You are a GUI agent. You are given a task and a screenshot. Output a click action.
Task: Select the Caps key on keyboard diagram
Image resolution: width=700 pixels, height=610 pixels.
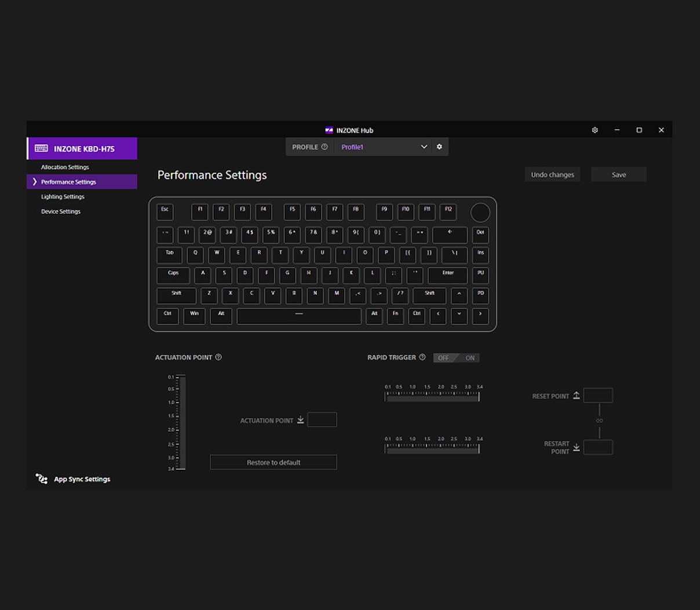(x=173, y=276)
